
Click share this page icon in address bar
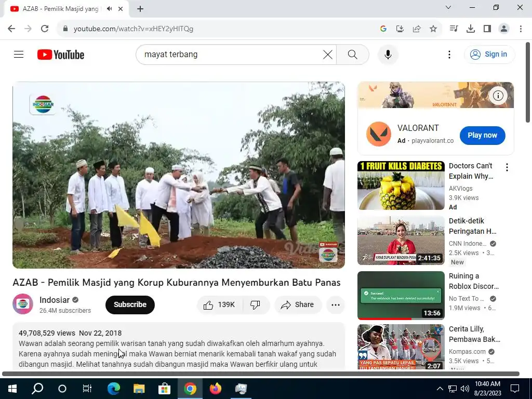[x=417, y=29]
